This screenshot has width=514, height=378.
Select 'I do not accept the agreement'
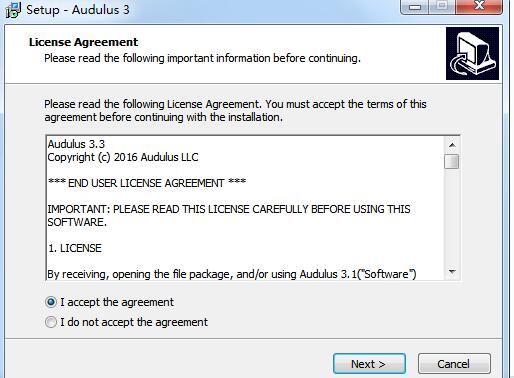click(x=51, y=322)
